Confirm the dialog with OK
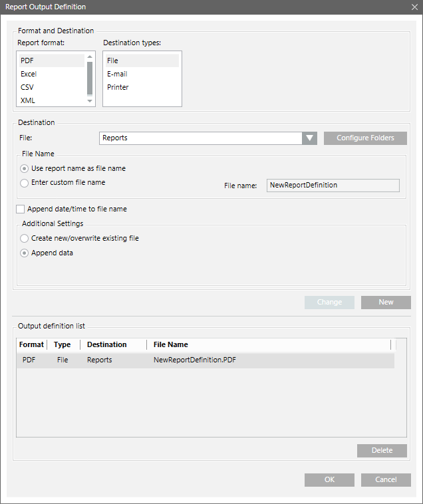This screenshot has height=504, width=423. click(x=329, y=479)
